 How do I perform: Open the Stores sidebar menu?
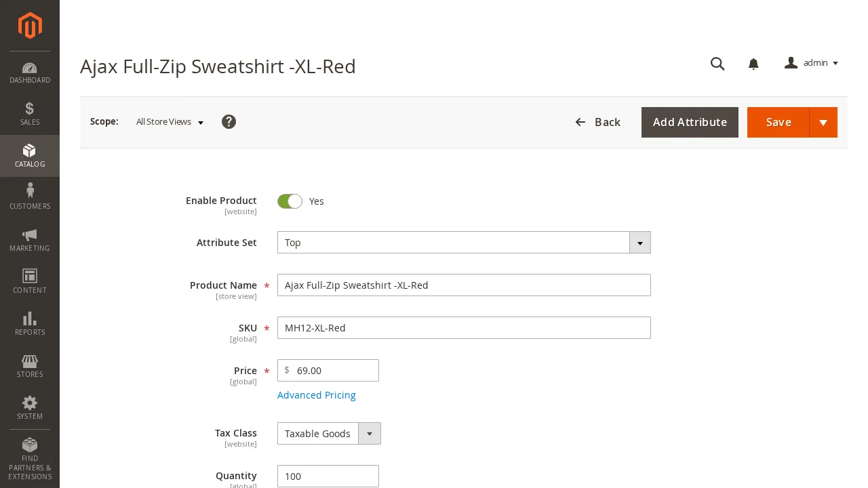click(30, 366)
